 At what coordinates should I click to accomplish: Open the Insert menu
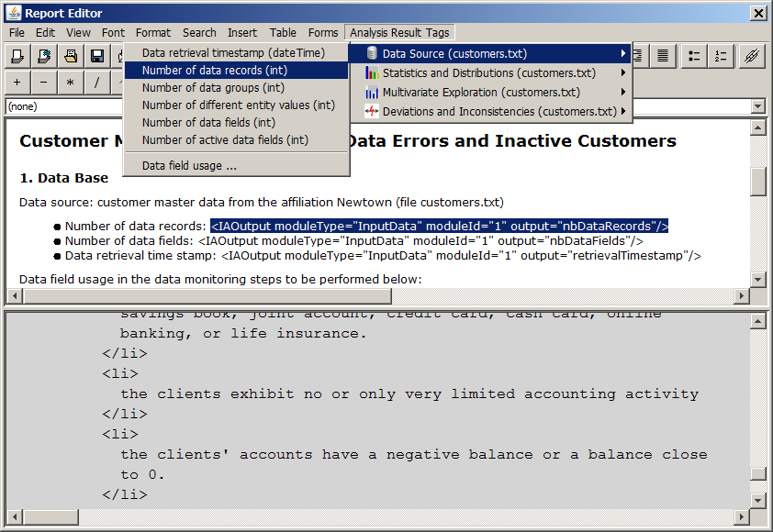pos(242,32)
